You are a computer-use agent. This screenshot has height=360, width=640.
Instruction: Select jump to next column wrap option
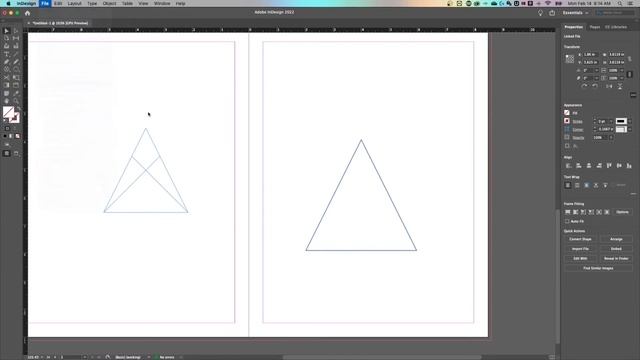point(605,185)
